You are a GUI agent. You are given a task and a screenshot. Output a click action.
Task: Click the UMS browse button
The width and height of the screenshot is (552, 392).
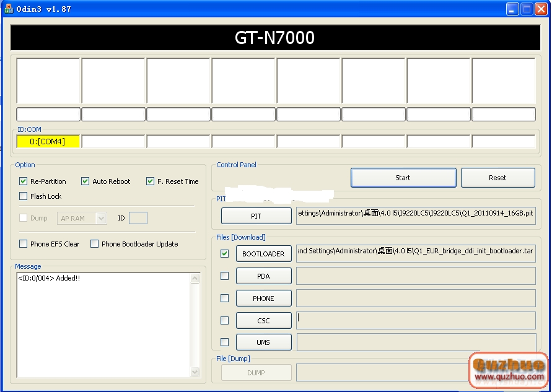click(x=264, y=342)
